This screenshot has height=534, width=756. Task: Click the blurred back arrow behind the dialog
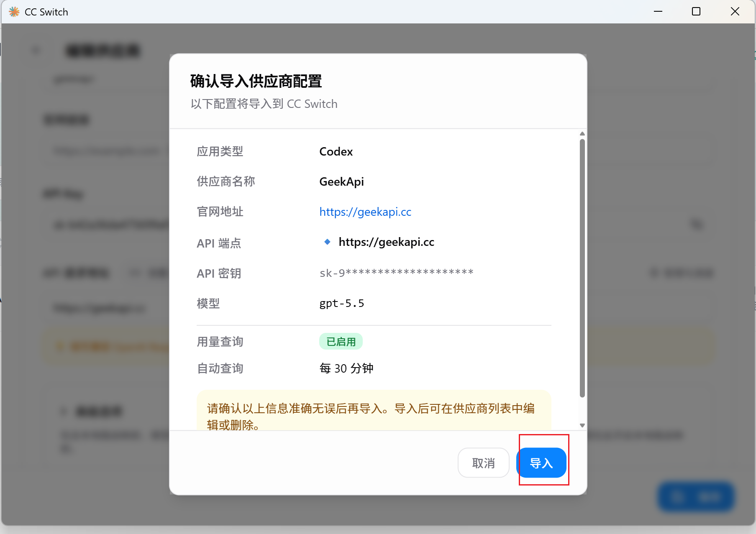click(36, 51)
